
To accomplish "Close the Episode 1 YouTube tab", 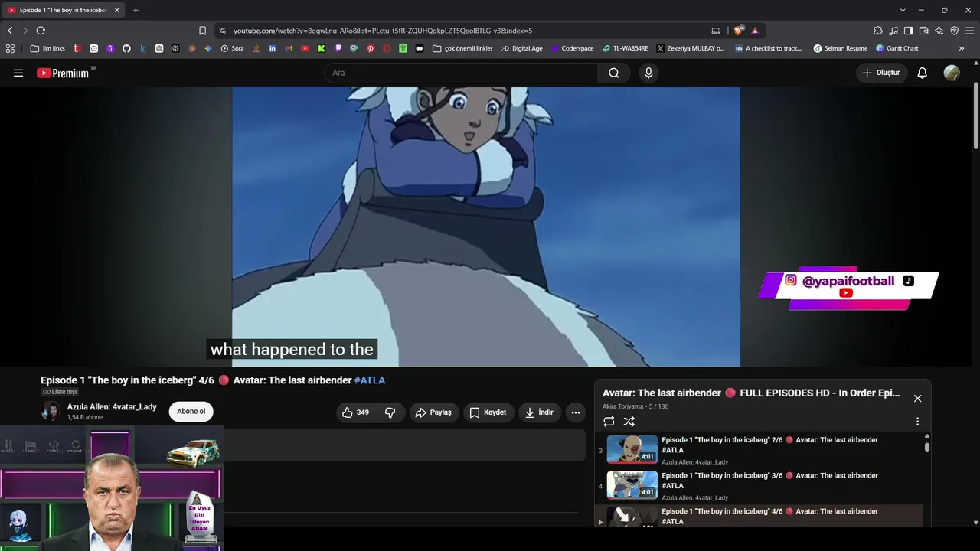I will tap(117, 10).
